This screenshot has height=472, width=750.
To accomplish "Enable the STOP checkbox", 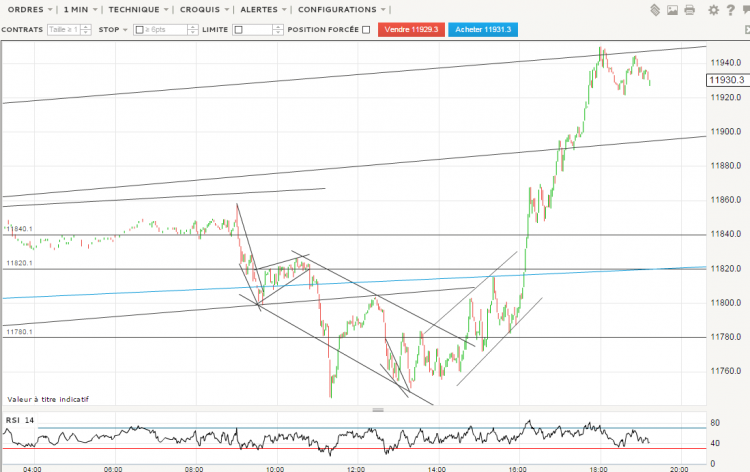I will pos(140,30).
